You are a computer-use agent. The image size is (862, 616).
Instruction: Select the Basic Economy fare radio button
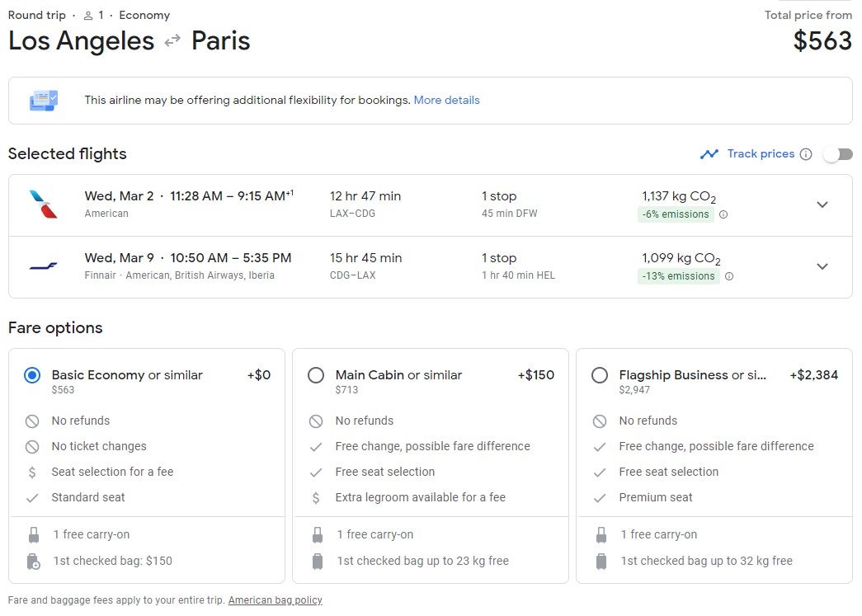[x=32, y=375]
